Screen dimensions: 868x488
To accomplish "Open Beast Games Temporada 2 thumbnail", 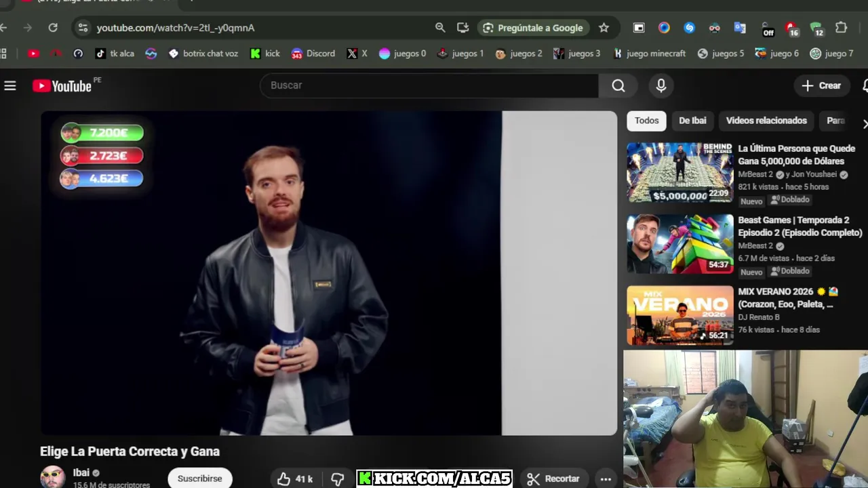I will point(679,244).
